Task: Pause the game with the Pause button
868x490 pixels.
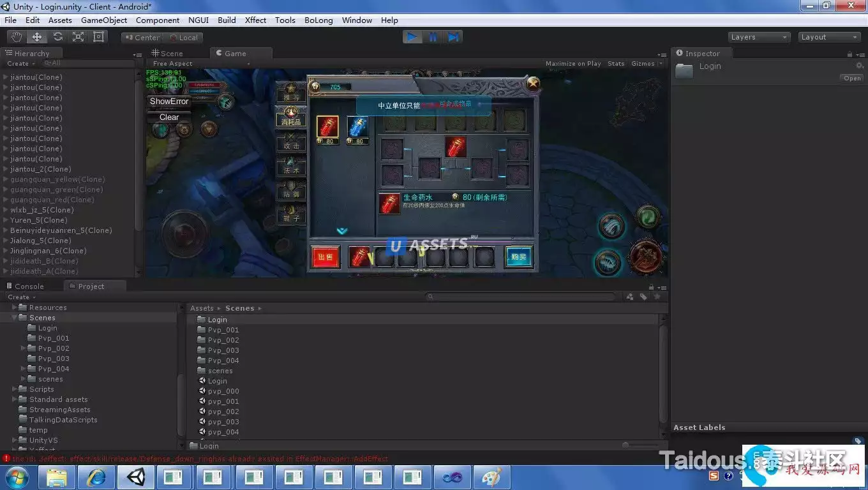Action: tap(433, 37)
